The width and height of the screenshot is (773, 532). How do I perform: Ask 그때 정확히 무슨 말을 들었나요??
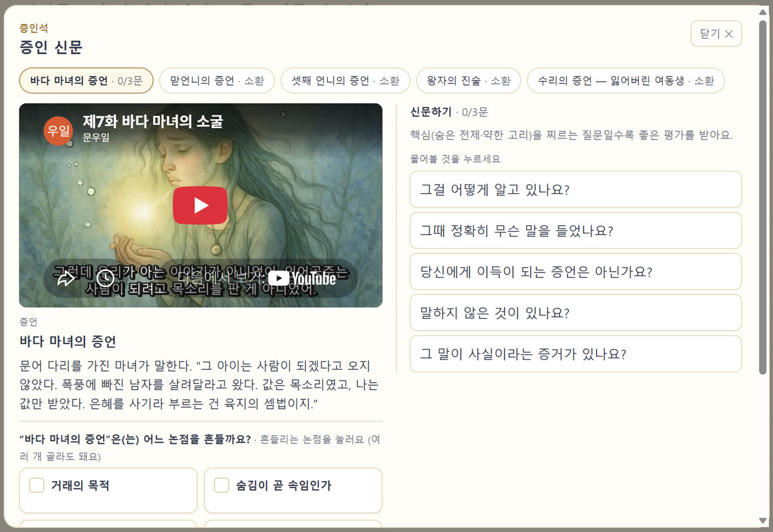click(x=576, y=231)
